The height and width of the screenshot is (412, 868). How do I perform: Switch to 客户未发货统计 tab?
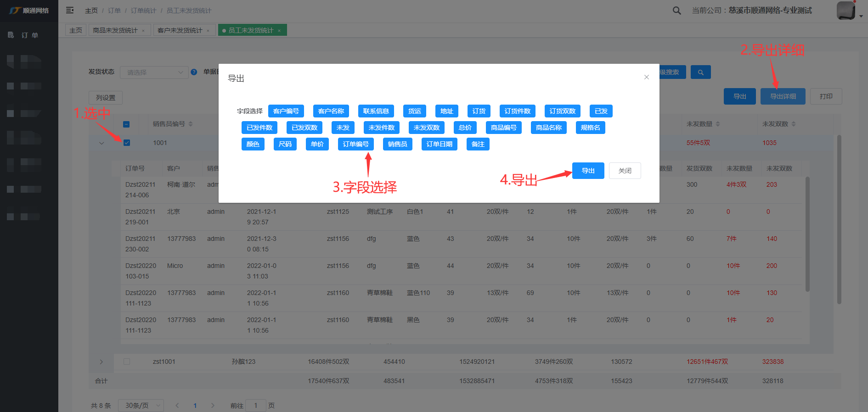180,30
